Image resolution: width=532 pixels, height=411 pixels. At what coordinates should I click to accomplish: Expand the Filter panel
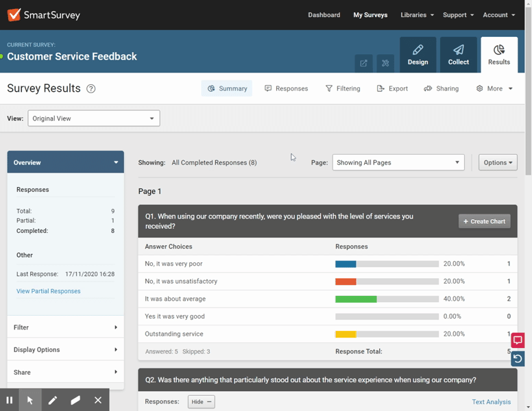pos(66,327)
